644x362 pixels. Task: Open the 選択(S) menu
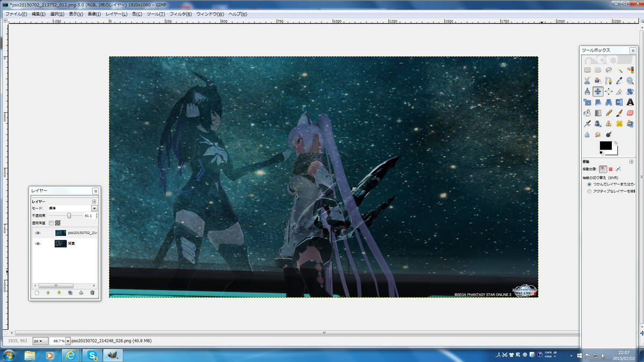[57, 13]
